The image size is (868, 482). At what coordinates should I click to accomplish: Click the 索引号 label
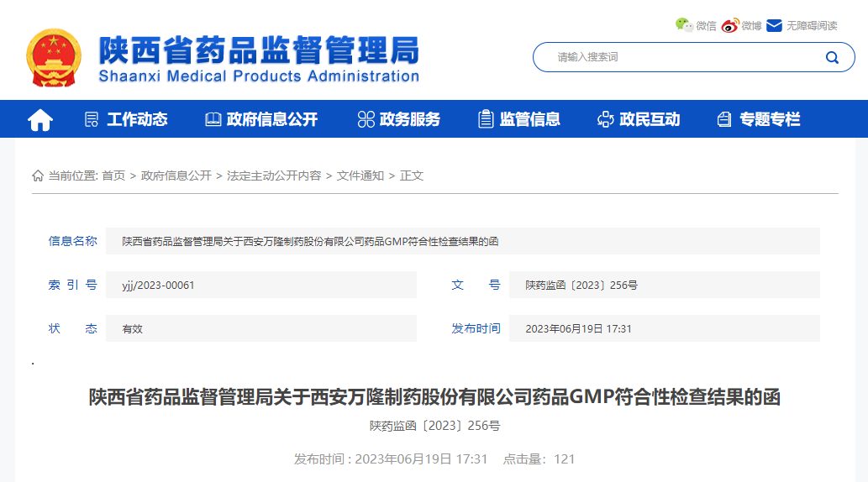pyautogui.click(x=72, y=285)
